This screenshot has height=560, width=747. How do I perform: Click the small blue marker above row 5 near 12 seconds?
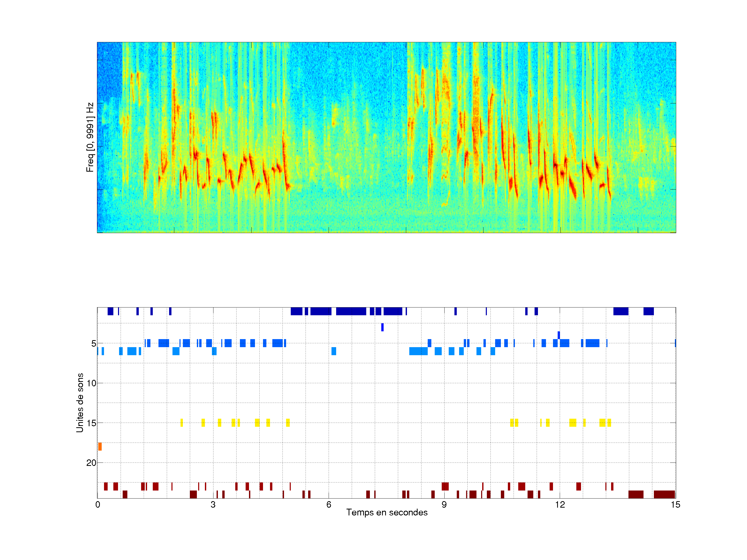point(558,335)
